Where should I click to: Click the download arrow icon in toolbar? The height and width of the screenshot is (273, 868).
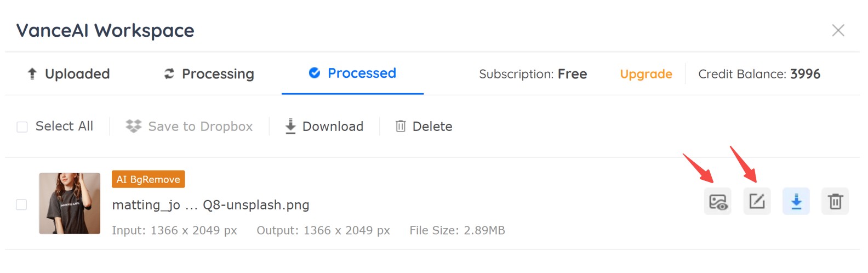290,126
